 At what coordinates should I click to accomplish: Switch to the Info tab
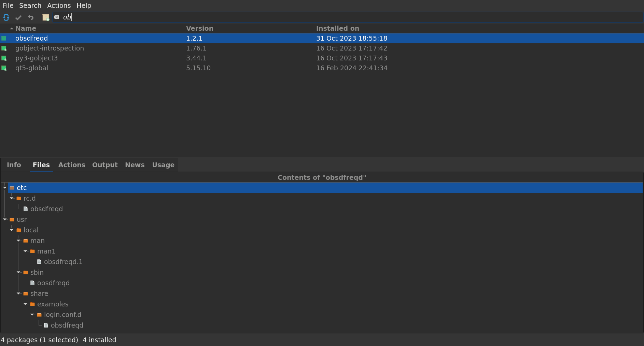click(14, 165)
